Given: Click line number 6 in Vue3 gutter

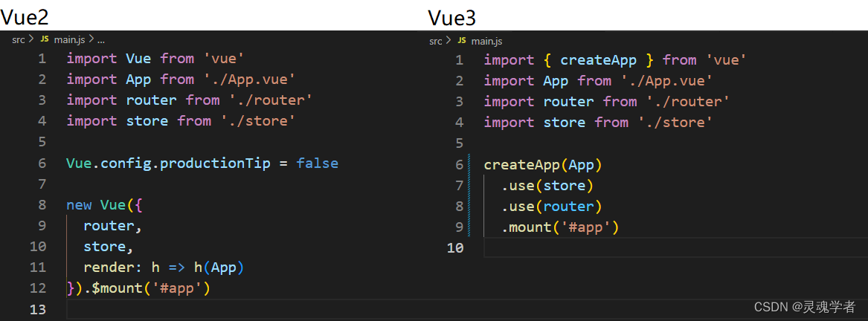Looking at the screenshot, I should 460,164.
